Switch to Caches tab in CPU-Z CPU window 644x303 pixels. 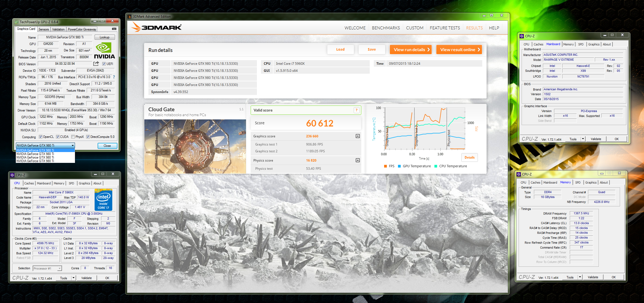pos(29,183)
